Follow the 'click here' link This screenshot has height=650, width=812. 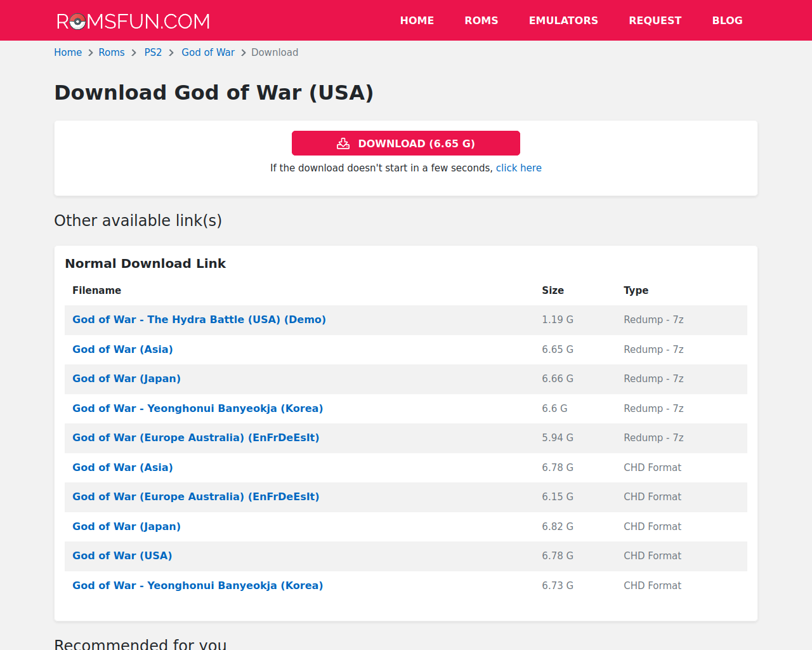(x=519, y=168)
